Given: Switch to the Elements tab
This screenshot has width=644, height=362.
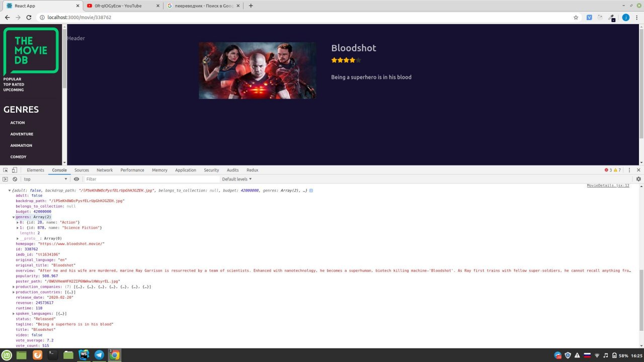Looking at the screenshot, I should pyautogui.click(x=35, y=170).
